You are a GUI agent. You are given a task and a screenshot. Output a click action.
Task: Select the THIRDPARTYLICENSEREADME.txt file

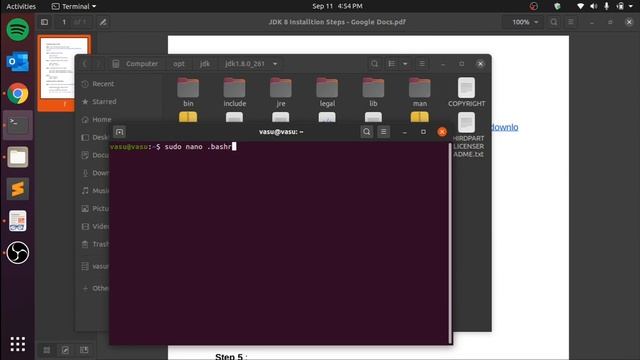click(467, 135)
